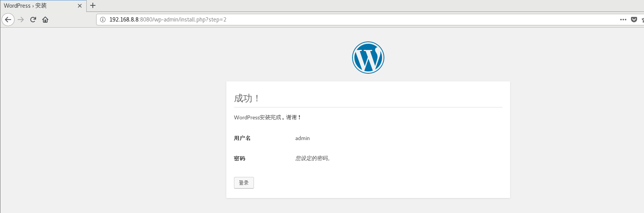This screenshot has width=644, height=213.
Task: Click the 您设定的密码 text
Action: pyautogui.click(x=313, y=159)
